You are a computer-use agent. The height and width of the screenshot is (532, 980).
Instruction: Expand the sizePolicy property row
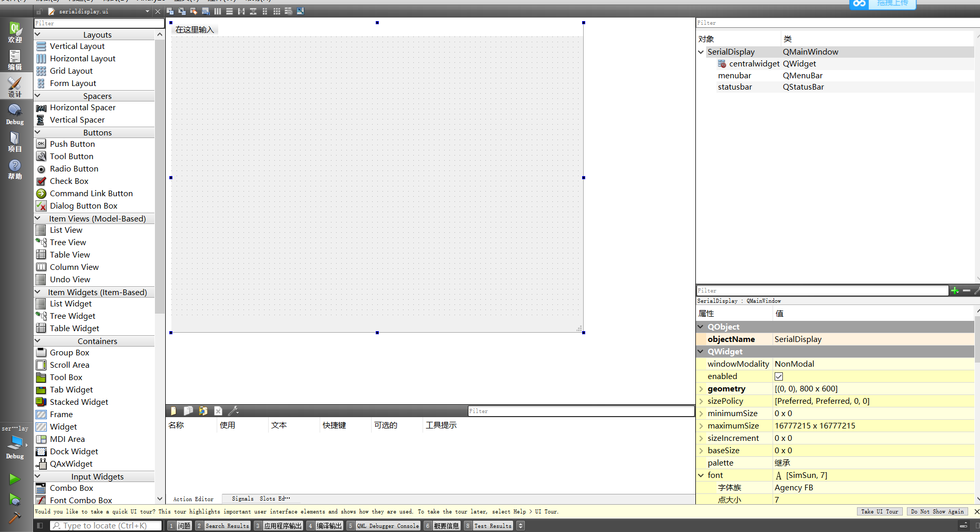pyautogui.click(x=701, y=401)
